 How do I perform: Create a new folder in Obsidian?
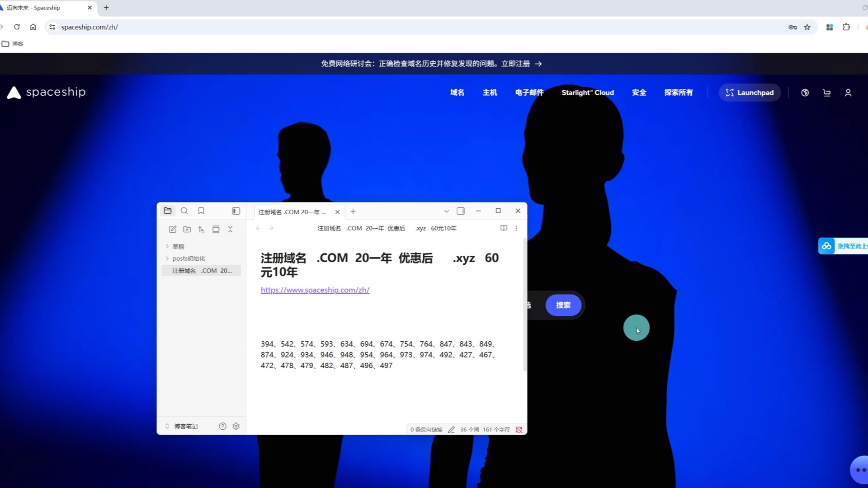[x=187, y=229]
